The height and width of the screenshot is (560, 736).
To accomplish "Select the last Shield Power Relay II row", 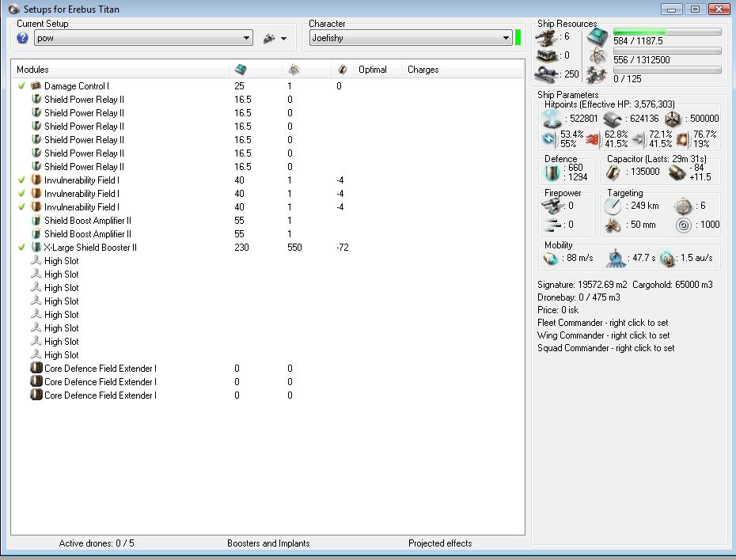I will click(267, 167).
